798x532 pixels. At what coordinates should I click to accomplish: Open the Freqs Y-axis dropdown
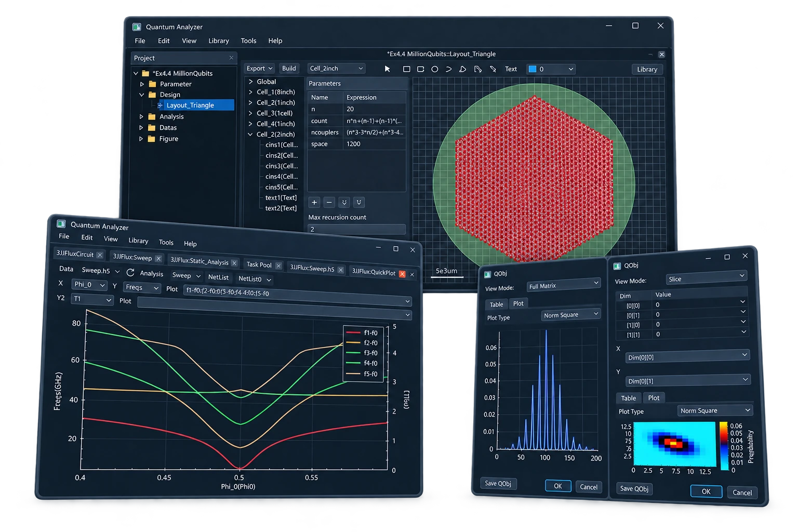tap(142, 287)
